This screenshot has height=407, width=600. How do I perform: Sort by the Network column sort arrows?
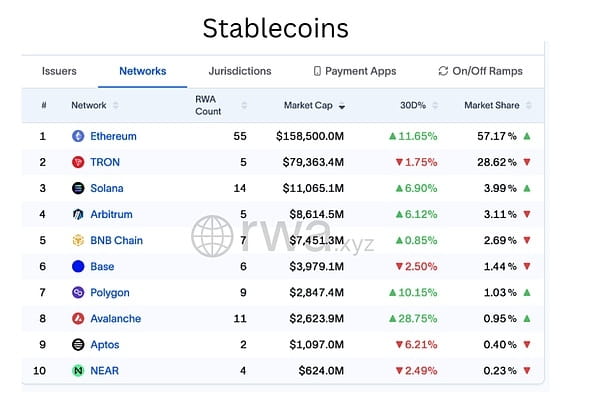tap(116, 105)
